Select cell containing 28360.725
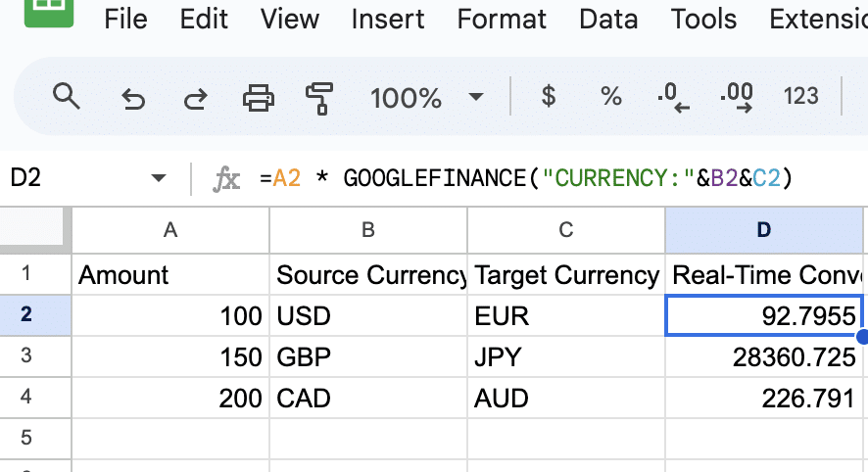868x472 pixels. [x=764, y=356]
